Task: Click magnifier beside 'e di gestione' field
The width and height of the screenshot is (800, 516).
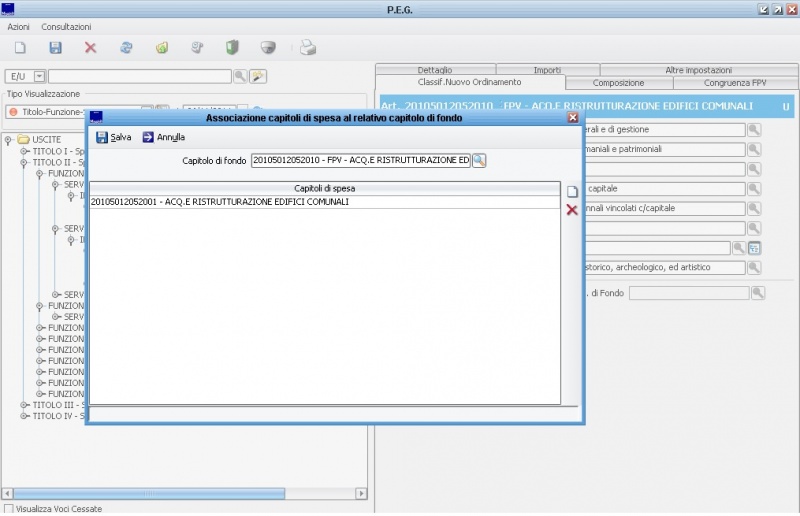Action: (x=754, y=130)
